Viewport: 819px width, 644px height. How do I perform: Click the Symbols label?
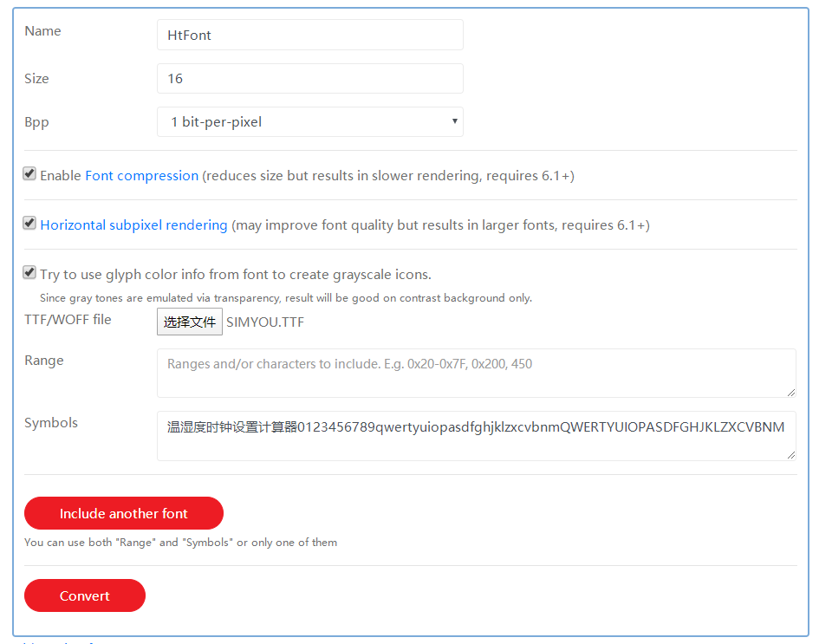pyautogui.click(x=51, y=423)
